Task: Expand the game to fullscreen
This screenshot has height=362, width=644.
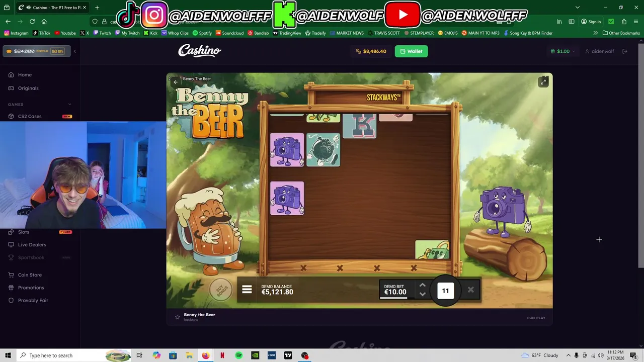Action: 543,82
